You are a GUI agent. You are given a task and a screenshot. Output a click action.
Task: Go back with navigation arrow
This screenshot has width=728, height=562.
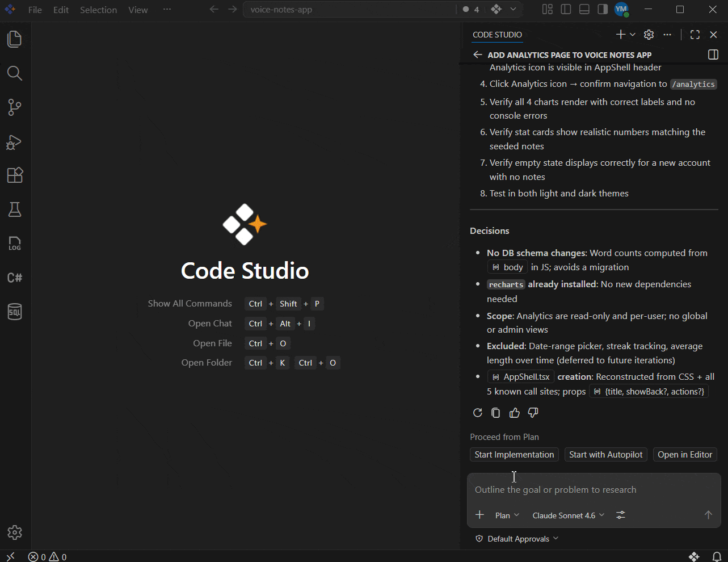pyautogui.click(x=214, y=9)
